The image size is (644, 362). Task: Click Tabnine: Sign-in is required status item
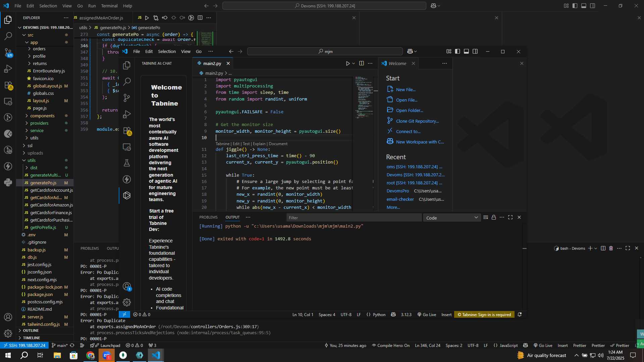(484, 315)
